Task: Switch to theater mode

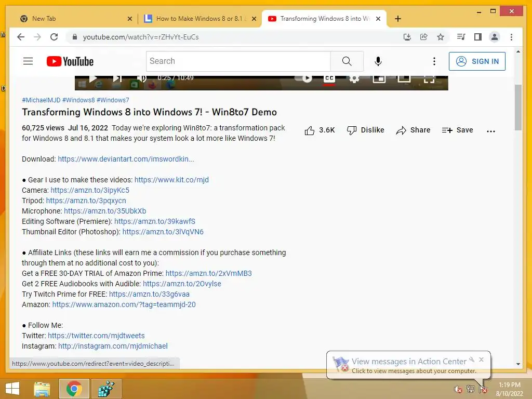Action: point(404,79)
